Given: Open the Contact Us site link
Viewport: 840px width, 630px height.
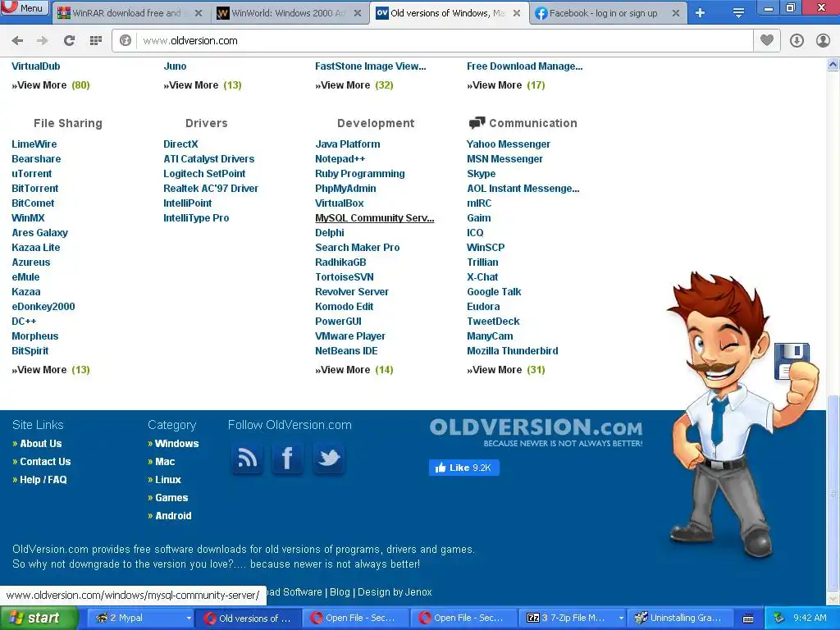Looking at the screenshot, I should click(45, 462).
